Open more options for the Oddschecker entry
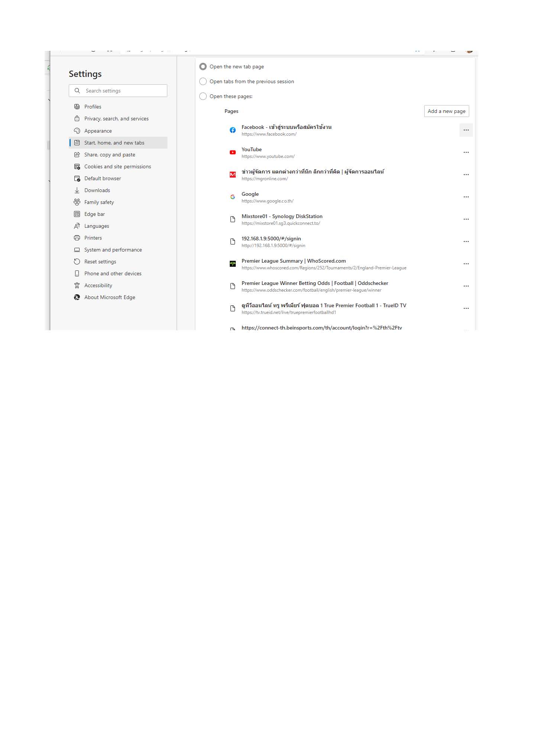This screenshot has width=535, height=756. point(466,286)
